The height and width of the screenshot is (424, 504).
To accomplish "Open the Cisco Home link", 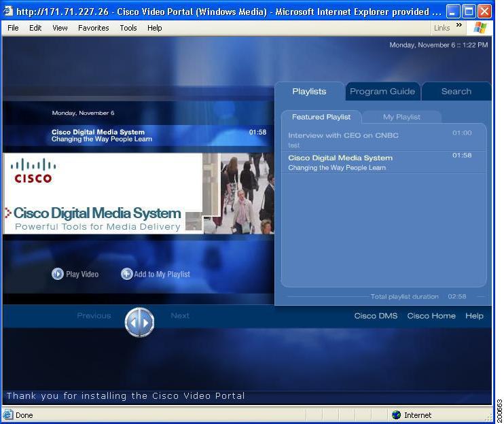I will (x=431, y=316).
